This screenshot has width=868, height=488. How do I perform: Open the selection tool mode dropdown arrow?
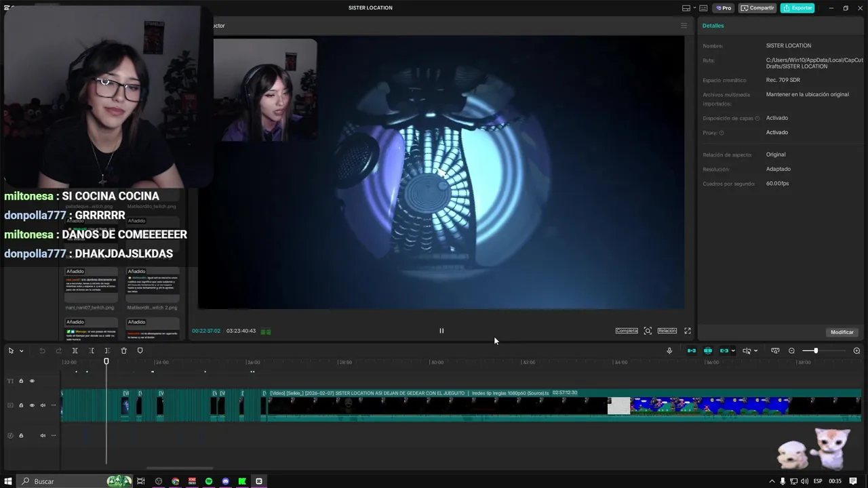tap(21, 351)
